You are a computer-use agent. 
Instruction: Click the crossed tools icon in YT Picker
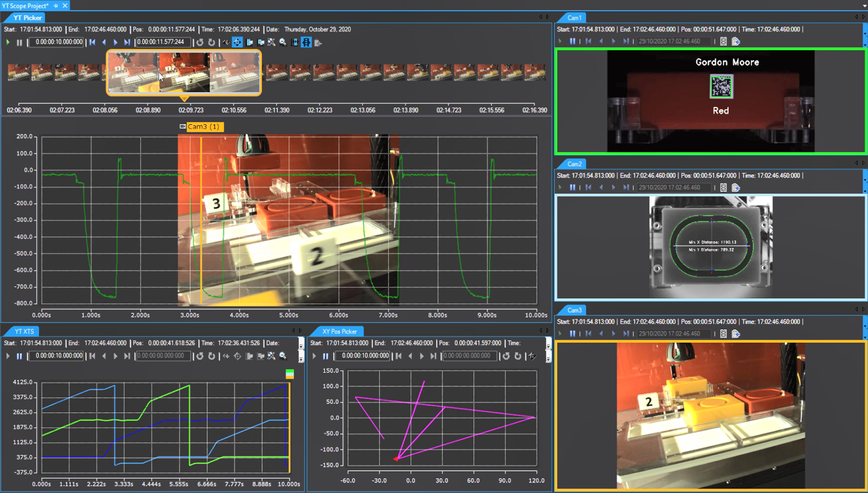pos(272,42)
